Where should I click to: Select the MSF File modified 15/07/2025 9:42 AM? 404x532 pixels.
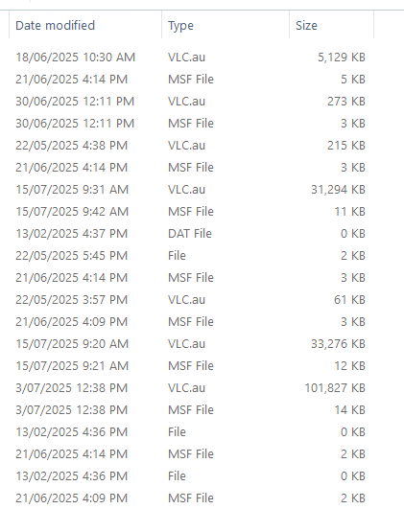pyautogui.click(x=190, y=212)
